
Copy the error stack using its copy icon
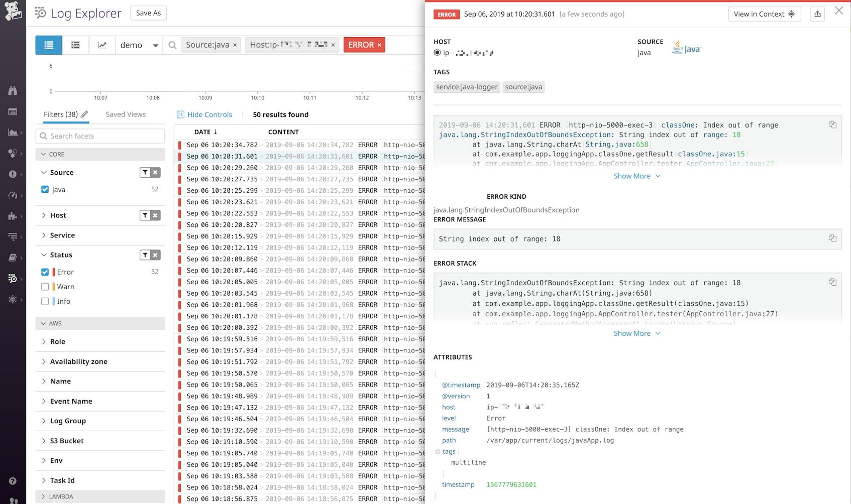pyautogui.click(x=833, y=282)
